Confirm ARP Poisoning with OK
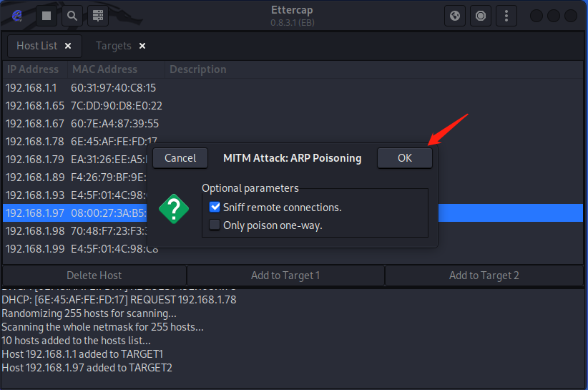The height and width of the screenshot is (390, 588). [405, 158]
